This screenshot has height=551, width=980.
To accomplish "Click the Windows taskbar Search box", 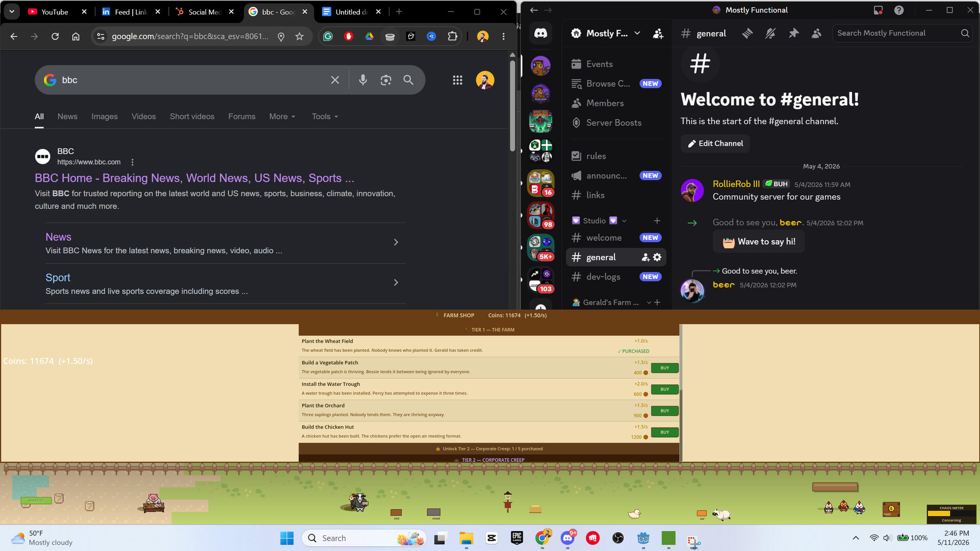I will (x=364, y=538).
